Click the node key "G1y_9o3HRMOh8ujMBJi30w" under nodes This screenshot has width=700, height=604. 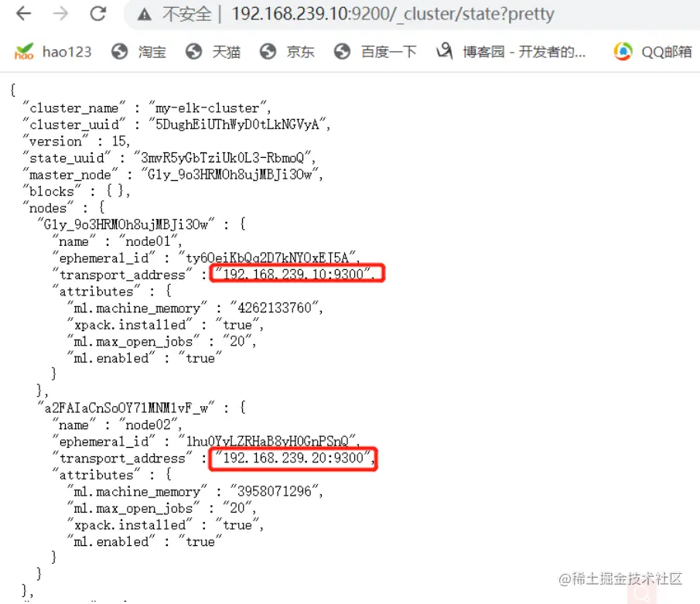(126, 224)
